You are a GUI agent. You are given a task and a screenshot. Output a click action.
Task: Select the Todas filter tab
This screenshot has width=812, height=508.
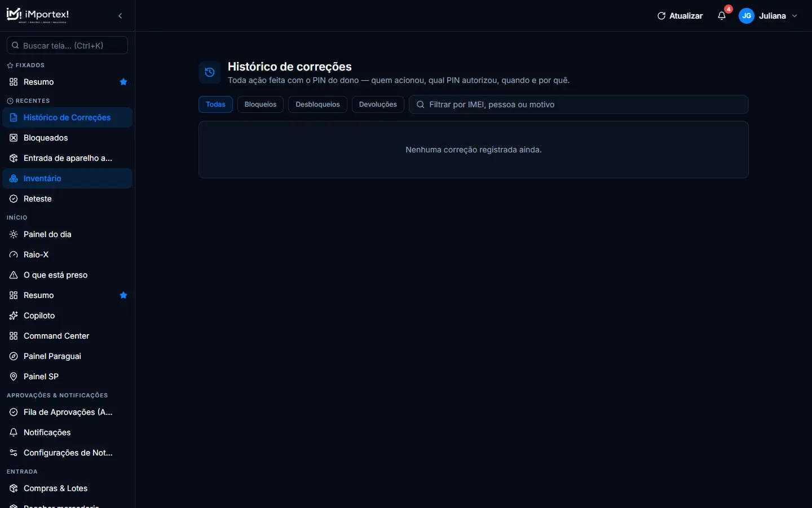point(215,104)
